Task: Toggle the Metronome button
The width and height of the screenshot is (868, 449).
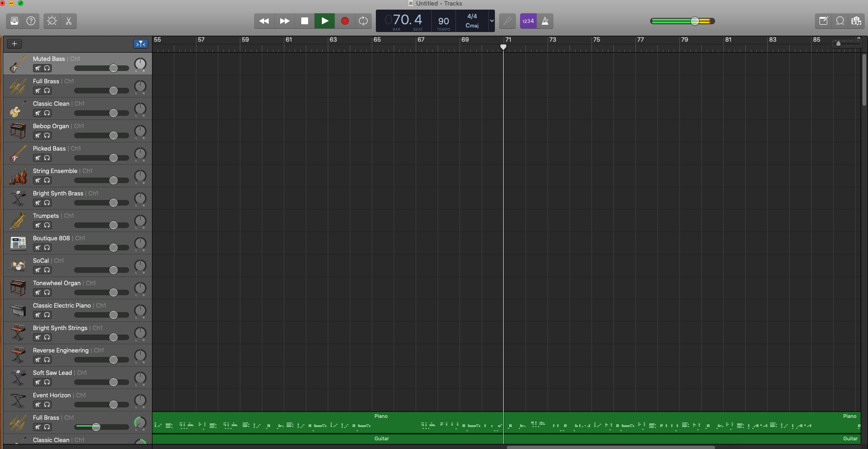Action: click(545, 21)
